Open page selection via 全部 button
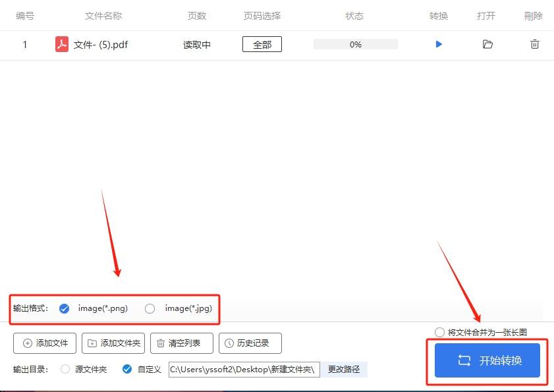This screenshot has height=392, width=554. tap(262, 44)
